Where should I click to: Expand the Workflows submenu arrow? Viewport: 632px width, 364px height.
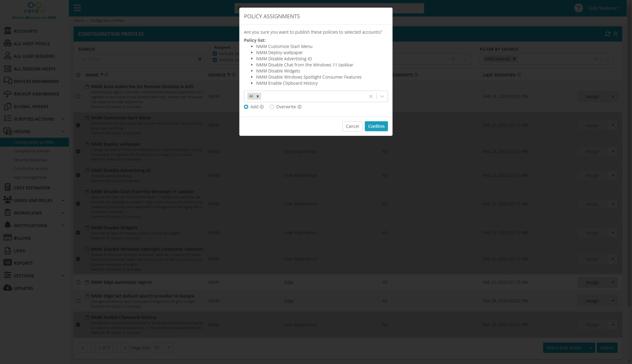pyautogui.click(x=63, y=213)
